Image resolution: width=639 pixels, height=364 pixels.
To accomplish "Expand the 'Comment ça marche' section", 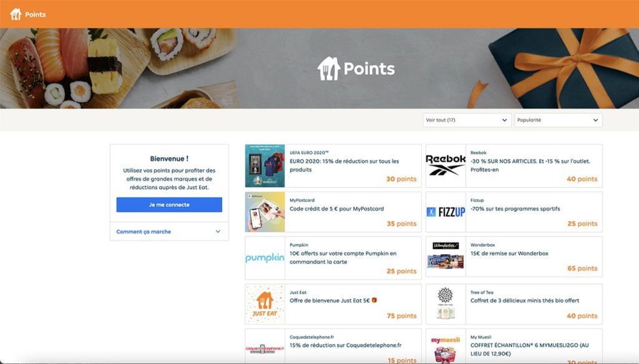I will click(169, 232).
